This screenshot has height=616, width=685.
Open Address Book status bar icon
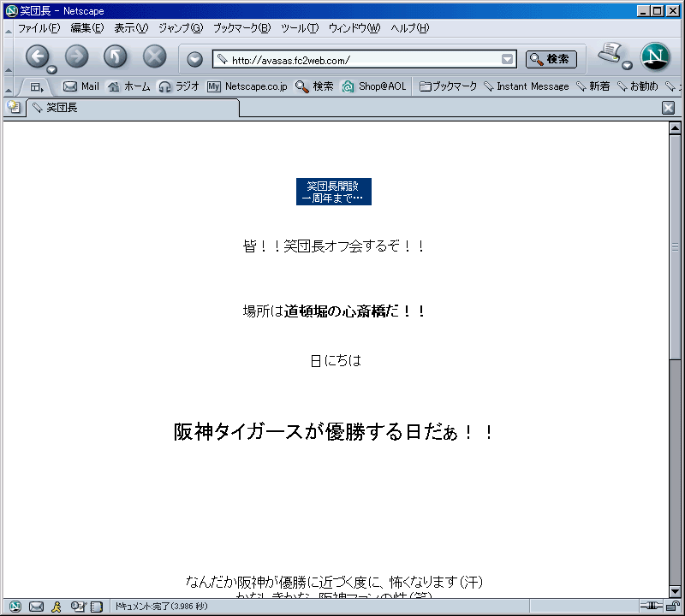click(96, 607)
